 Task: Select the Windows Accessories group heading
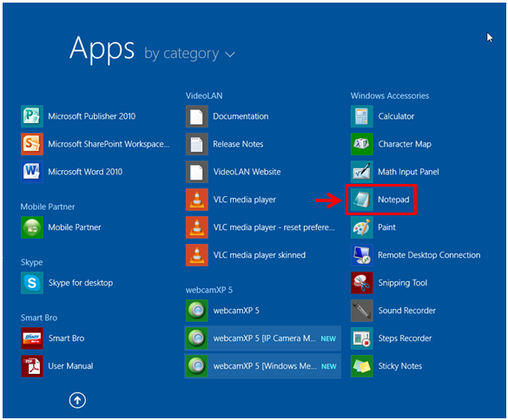(x=390, y=95)
